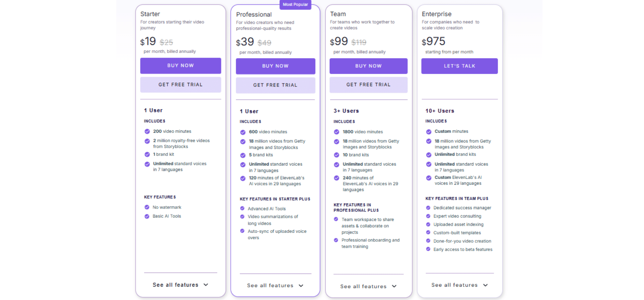This screenshot has width=644, height=300.
Task: Click checkmark icon beside 1800 video minutes
Action: (x=336, y=132)
